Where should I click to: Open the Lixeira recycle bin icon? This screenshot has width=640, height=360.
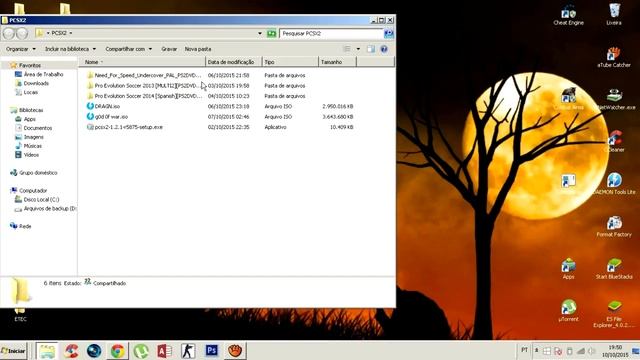click(614, 15)
